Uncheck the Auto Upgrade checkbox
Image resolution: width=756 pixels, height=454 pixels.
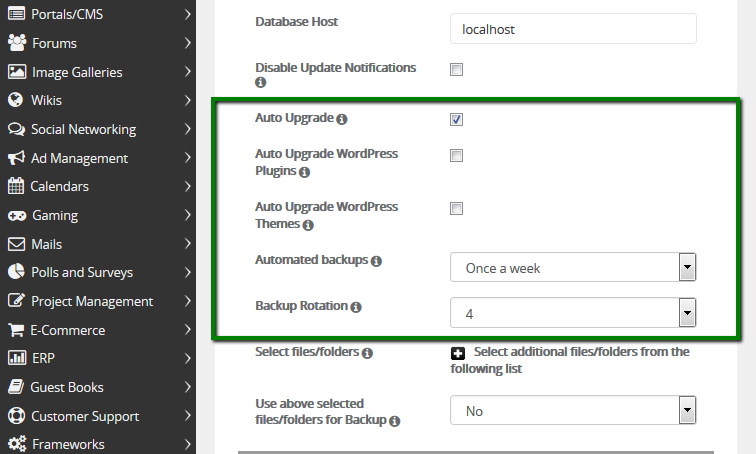[456, 119]
